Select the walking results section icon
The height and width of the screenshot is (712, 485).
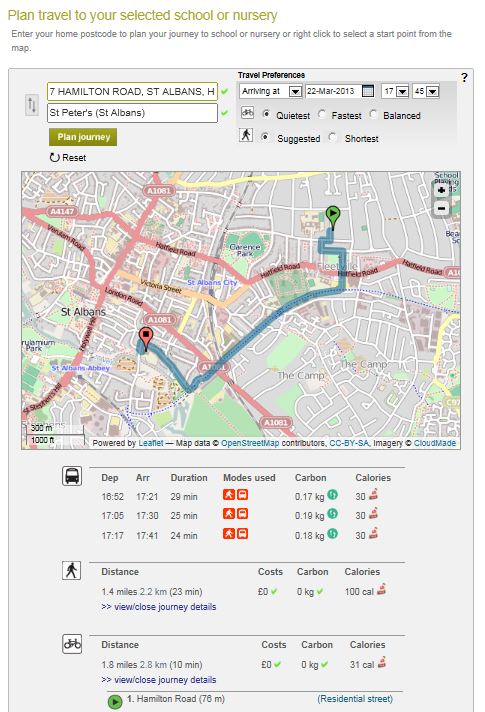[x=71, y=571]
